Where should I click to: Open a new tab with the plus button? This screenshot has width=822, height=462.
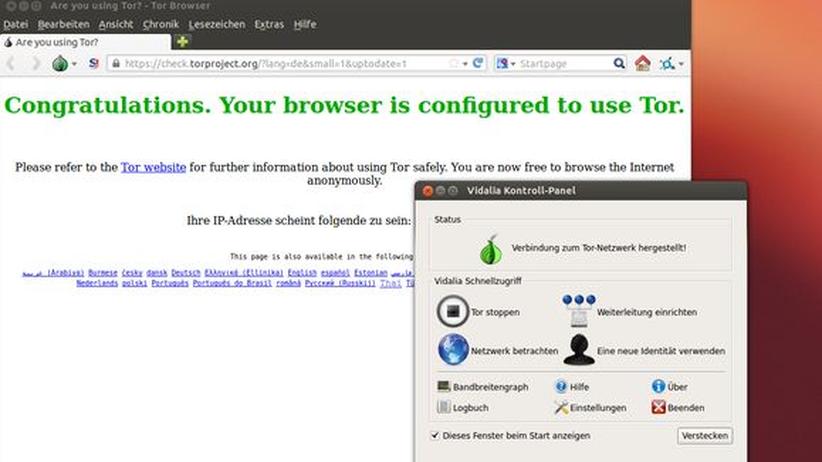point(182,41)
